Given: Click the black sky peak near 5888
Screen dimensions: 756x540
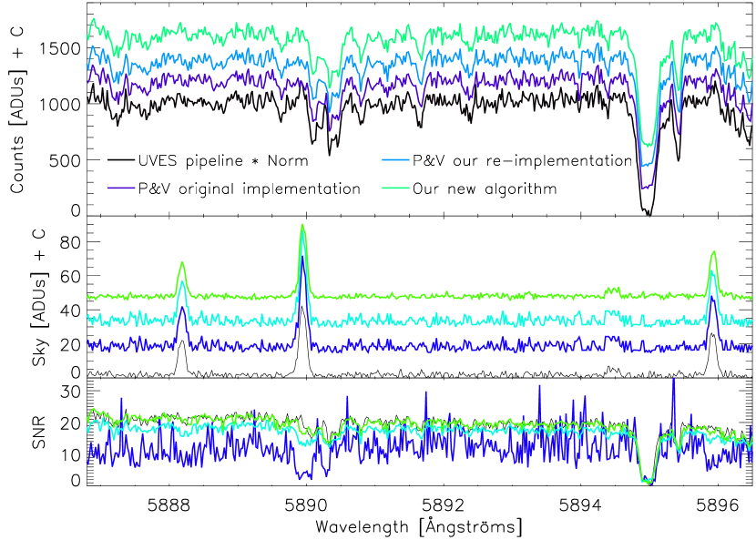Looking at the screenshot, I should 182,342.
